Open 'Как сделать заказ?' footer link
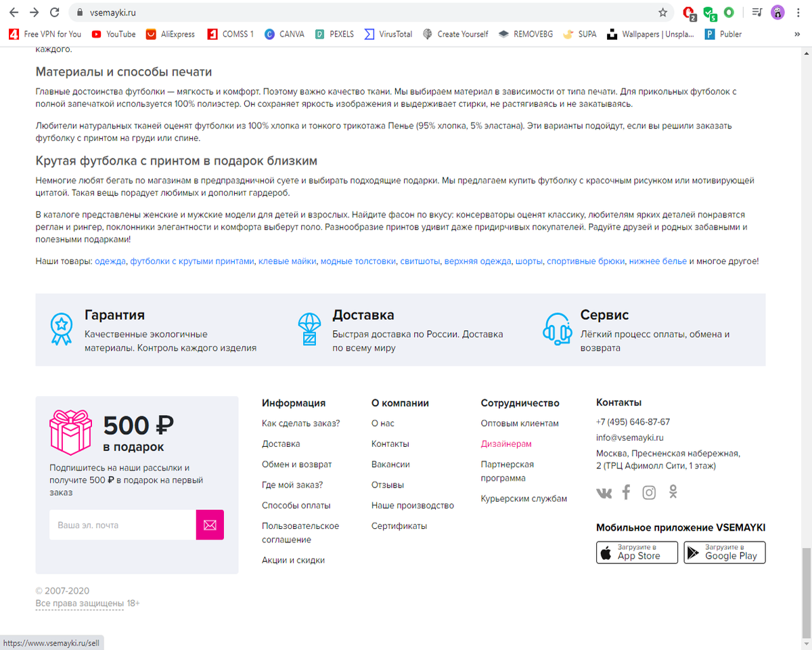 click(x=300, y=423)
